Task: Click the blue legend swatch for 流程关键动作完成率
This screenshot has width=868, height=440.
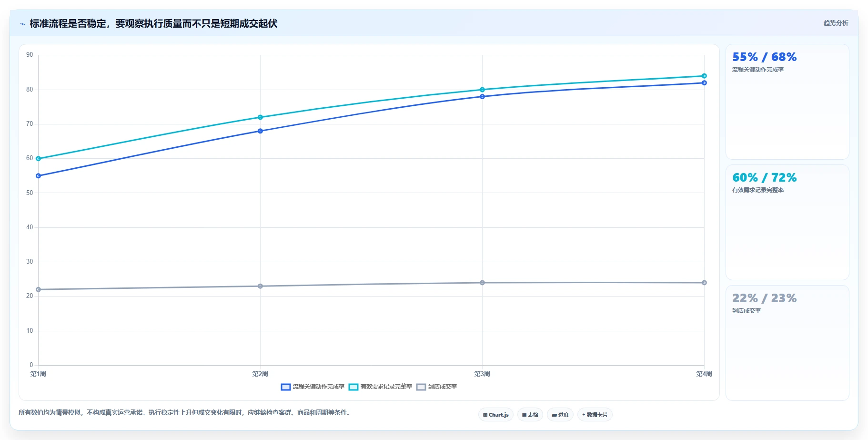Action: point(286,387)
